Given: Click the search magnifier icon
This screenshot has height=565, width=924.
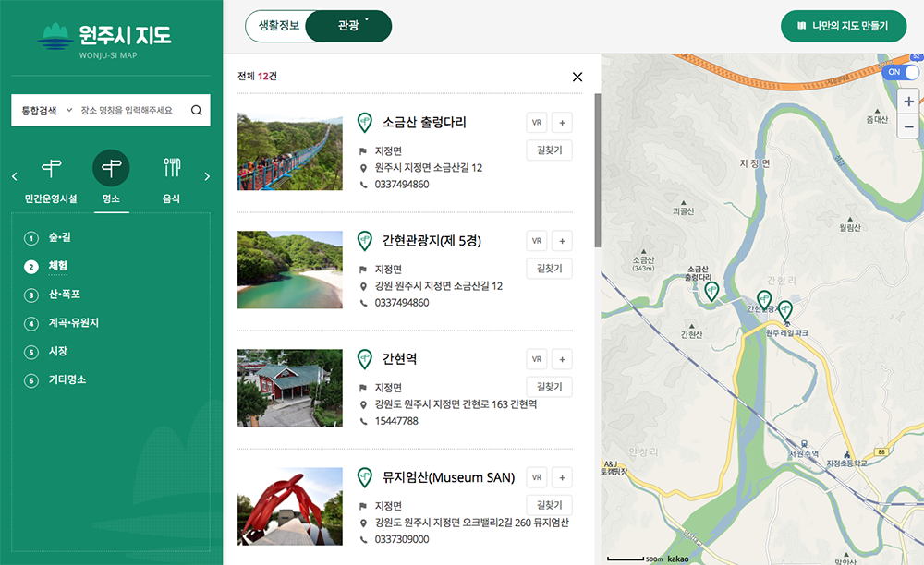Looking at the screenshot, I should [196, 110].
